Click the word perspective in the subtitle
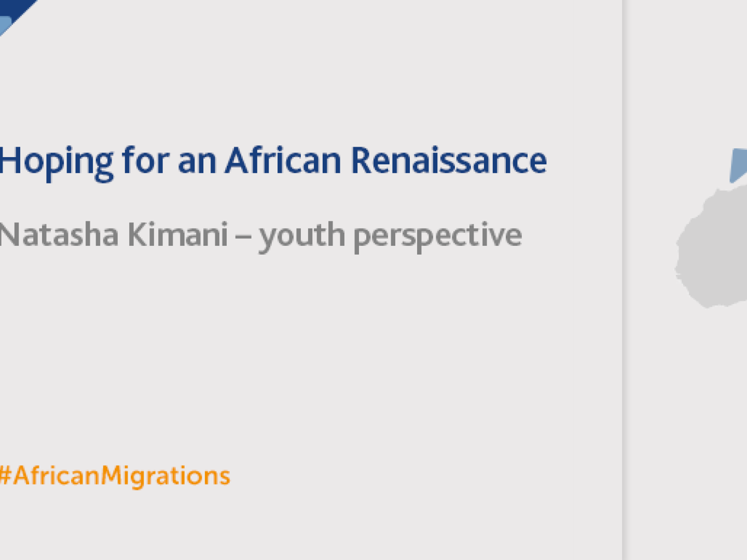Screen dimensions: 747x560 click(437, 236)
